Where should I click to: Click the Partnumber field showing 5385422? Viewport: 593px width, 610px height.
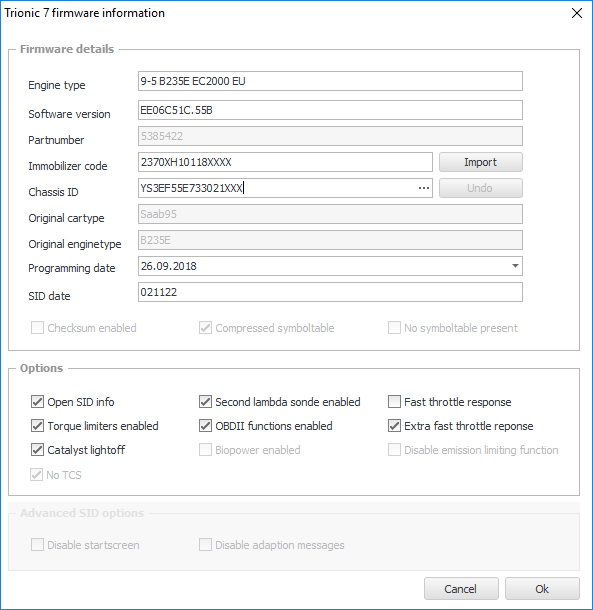click(330, 136)
